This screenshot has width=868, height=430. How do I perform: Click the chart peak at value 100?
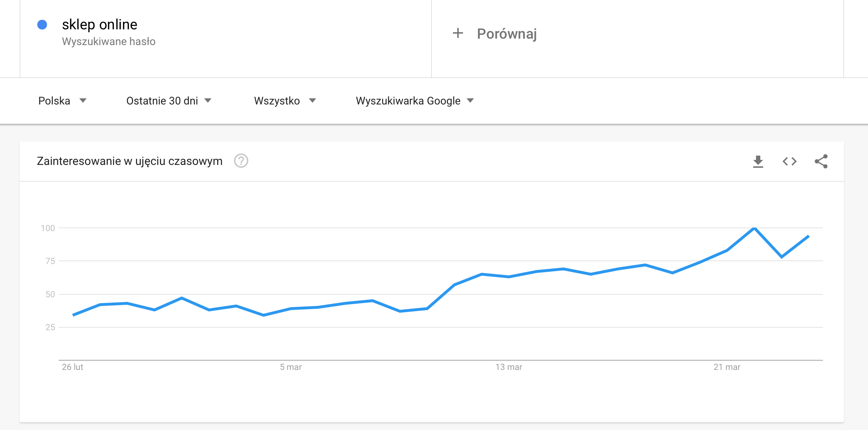[x=754, y=228]
